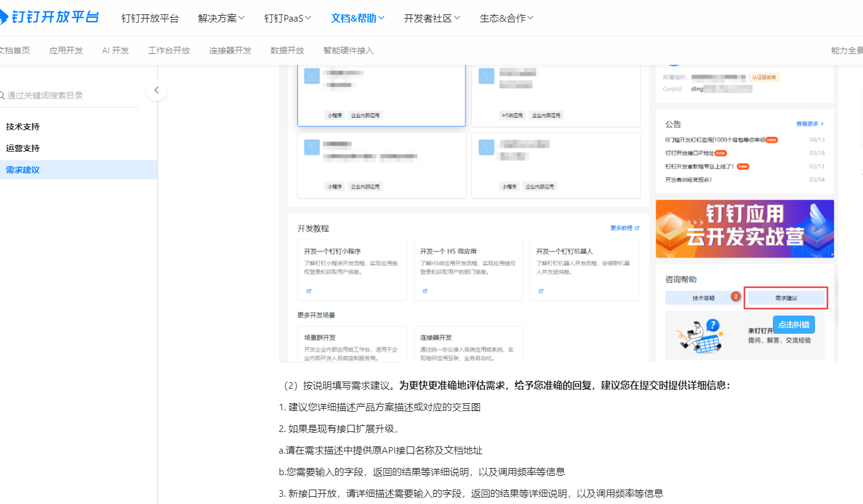
Task: Switch to the 应用开发 tab
Action: 66,50
